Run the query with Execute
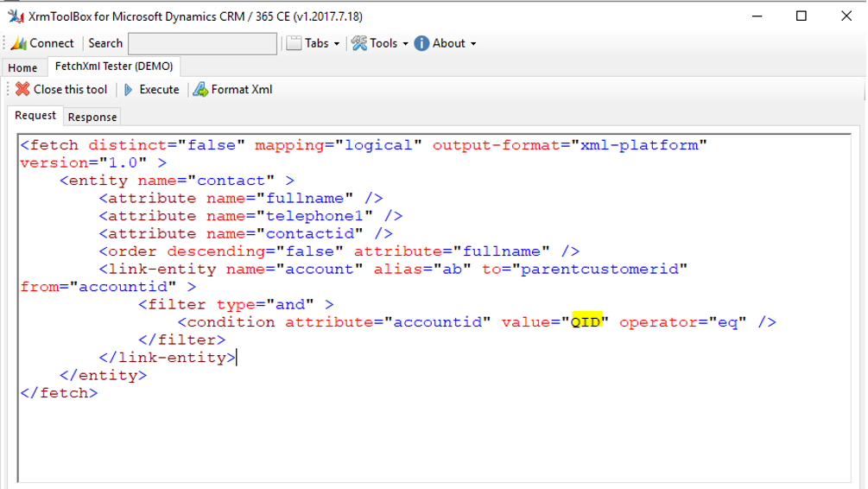Viewport: 868px width, 489px height. (159, 89)
